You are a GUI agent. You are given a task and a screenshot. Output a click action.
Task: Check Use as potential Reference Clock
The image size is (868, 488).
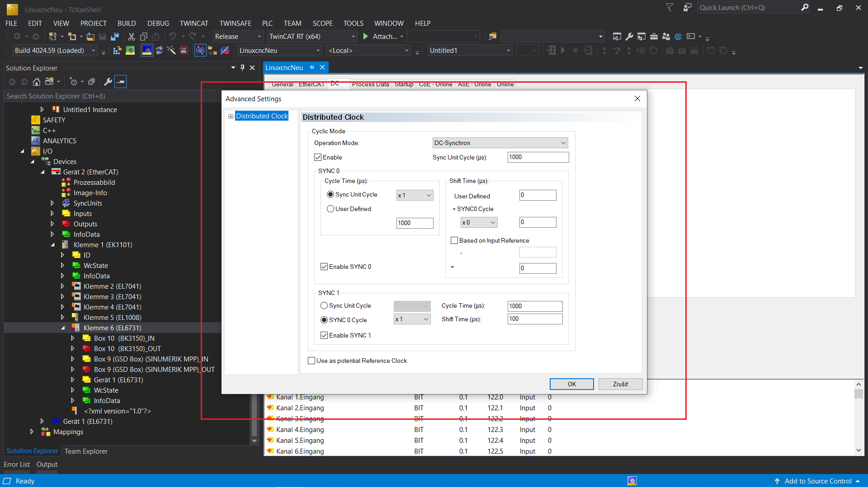311,361
